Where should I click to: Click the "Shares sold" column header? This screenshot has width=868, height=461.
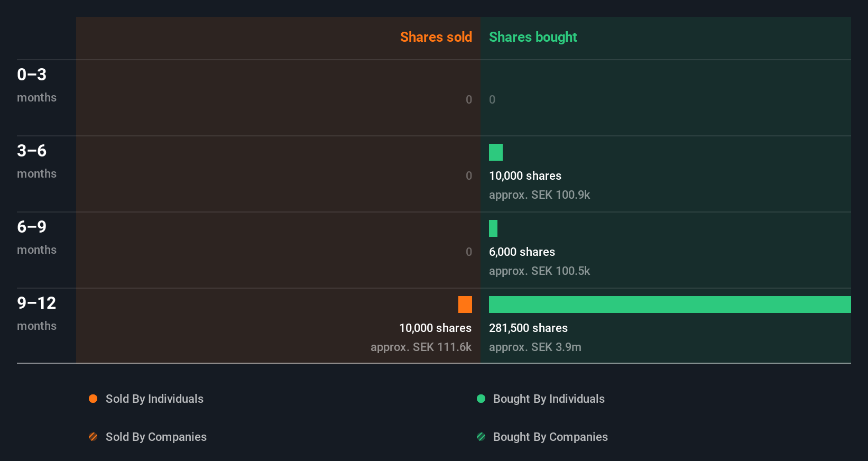click(436, 37)
